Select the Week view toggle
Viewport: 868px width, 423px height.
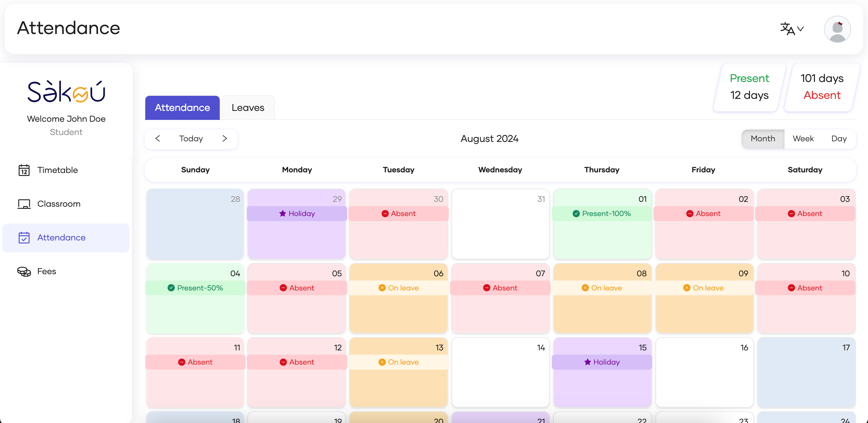(x=803, y=139)
